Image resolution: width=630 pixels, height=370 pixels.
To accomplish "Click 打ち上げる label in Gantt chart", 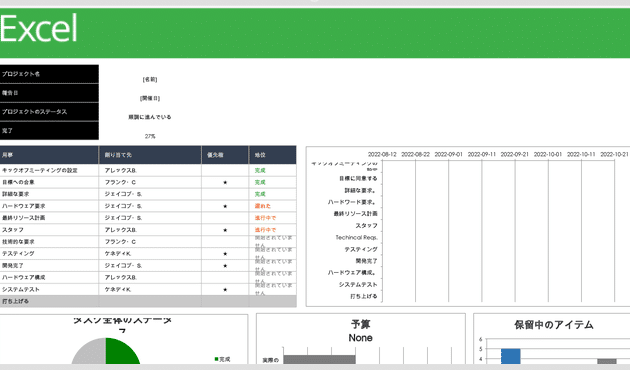I will [x=364, y=296].
